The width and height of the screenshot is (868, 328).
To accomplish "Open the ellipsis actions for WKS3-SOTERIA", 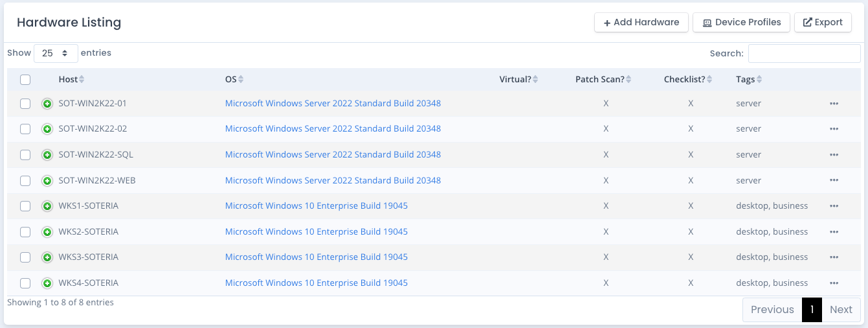I will (x=834, y=257).
